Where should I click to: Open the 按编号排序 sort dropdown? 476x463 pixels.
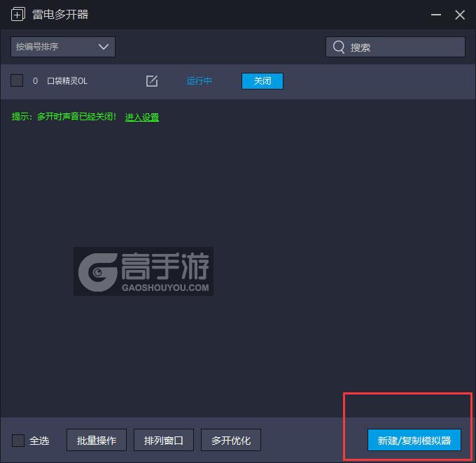pyautogui.click(x=63, y=47)
